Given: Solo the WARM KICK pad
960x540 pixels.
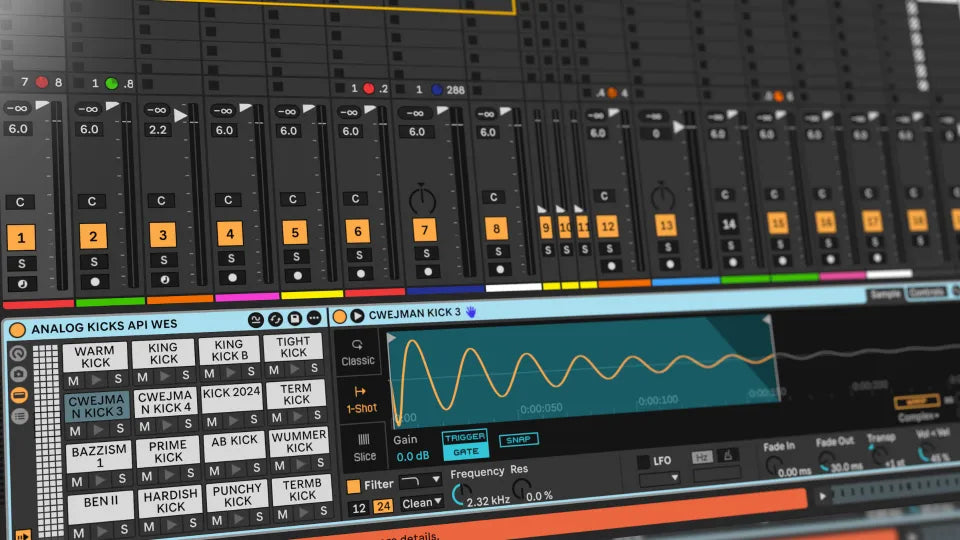Looking at the screenshot, I should pyautogui.click(x=118, y=379).
